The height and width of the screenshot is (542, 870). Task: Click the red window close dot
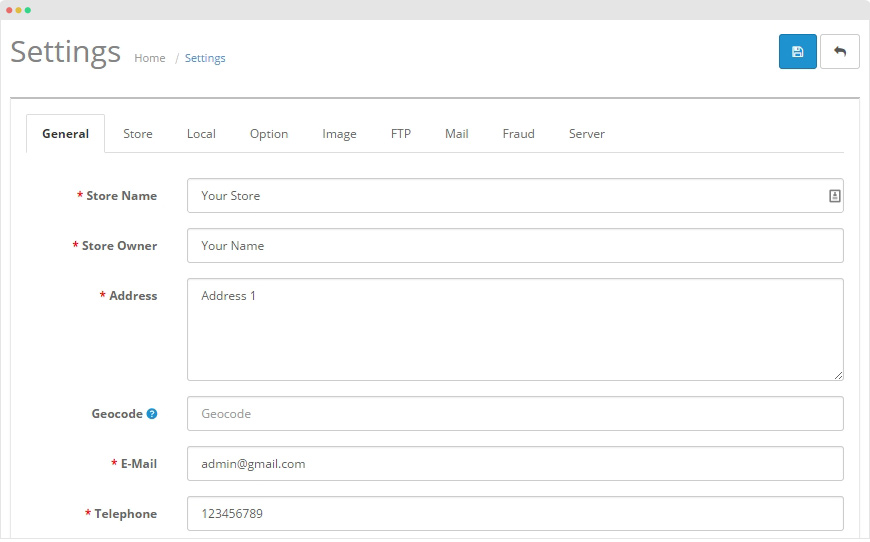pyautogui.click(x=9, y=10)
